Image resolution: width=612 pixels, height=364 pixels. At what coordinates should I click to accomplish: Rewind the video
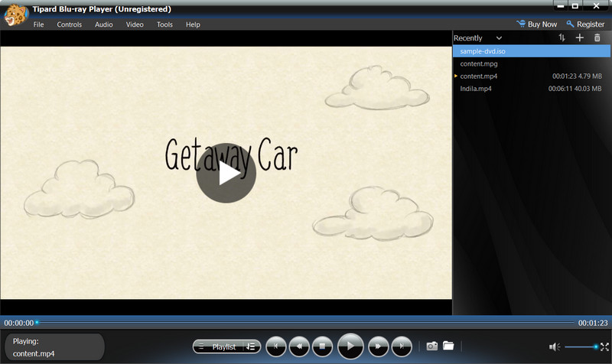(299, 346)
